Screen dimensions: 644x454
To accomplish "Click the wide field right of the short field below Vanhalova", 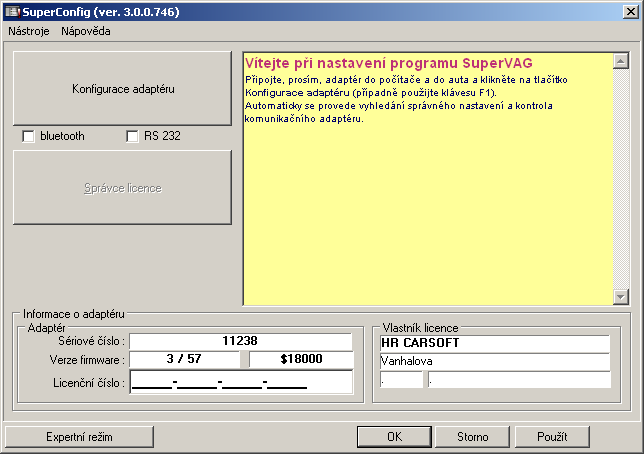I will coord(519,380).
